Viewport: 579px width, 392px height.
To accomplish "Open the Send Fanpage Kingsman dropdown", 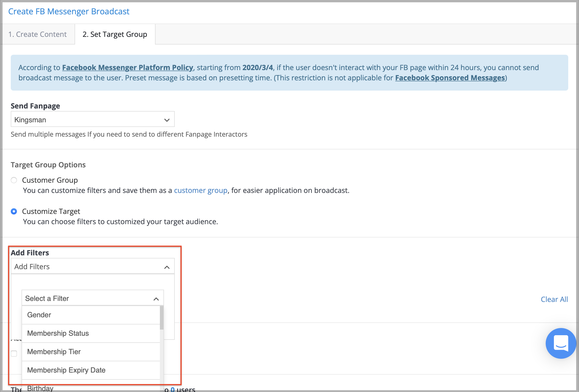I will pos(87,119).
